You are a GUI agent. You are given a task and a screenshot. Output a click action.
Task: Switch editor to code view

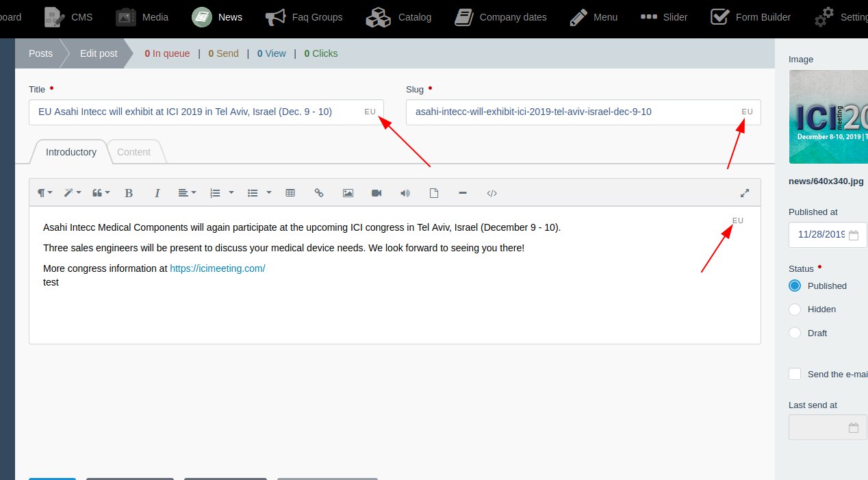[x=492, y=193]
